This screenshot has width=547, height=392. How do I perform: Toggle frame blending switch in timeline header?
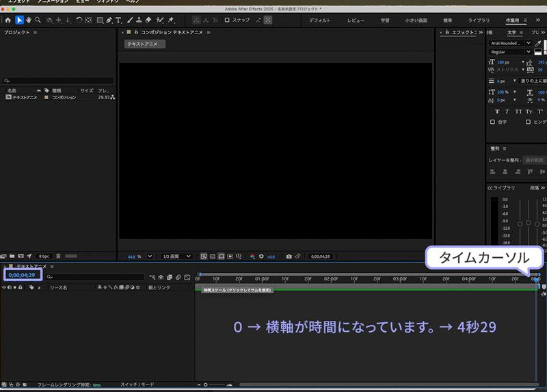point(170,277)
